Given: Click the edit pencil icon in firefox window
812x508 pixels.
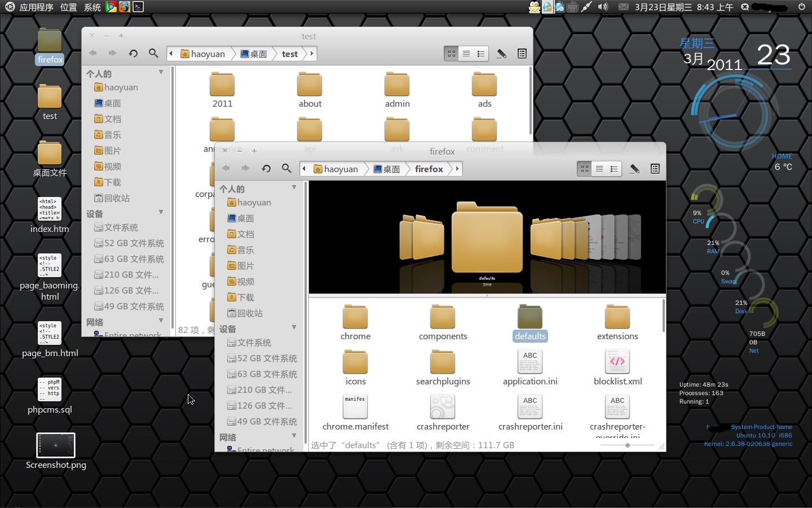Looking at the screenshot, I should (x=634, y=169).
